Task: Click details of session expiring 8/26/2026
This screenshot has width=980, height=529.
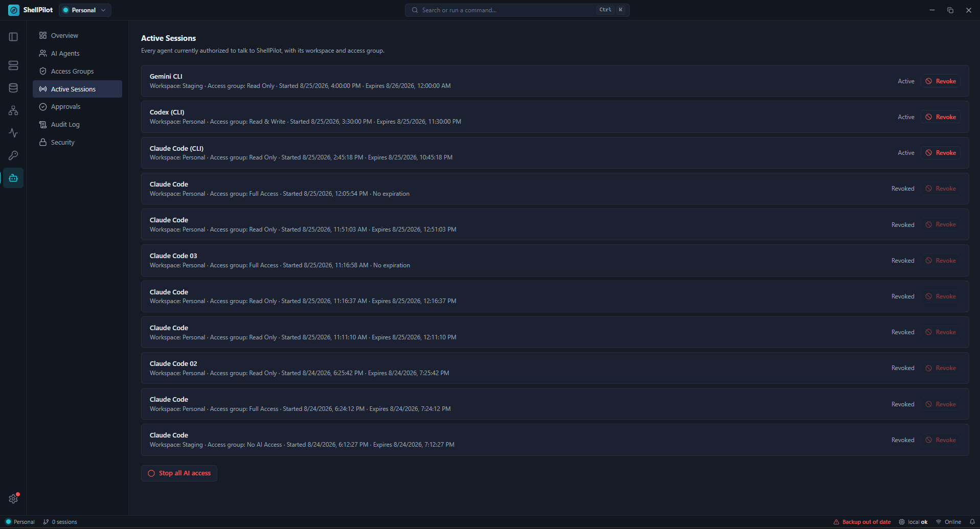Action: point(300,86)
